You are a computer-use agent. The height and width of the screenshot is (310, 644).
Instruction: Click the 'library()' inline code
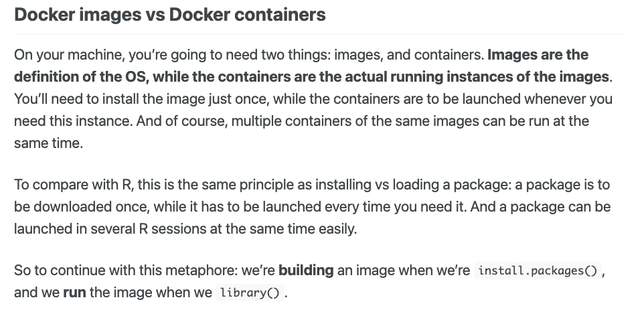pos(249,294)
